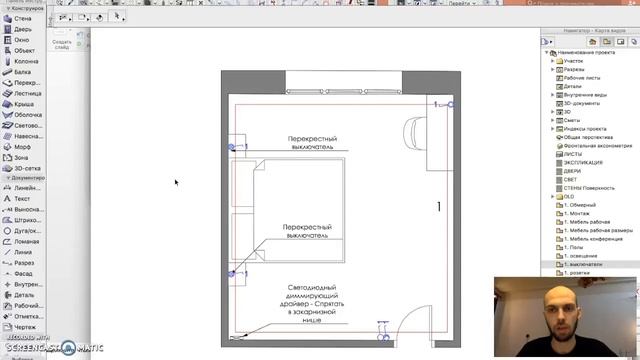
Task: Select the Навесна... (Curtain Wall) tool
Action: 22,136
